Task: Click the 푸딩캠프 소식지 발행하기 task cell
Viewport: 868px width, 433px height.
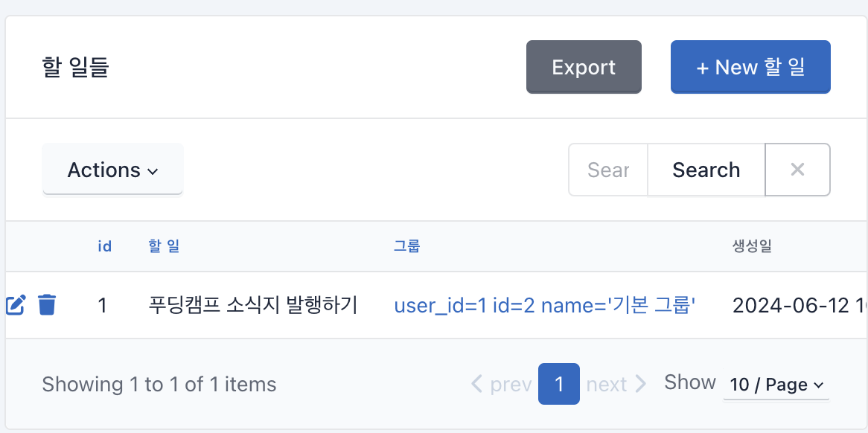Action: click(254, 305)
